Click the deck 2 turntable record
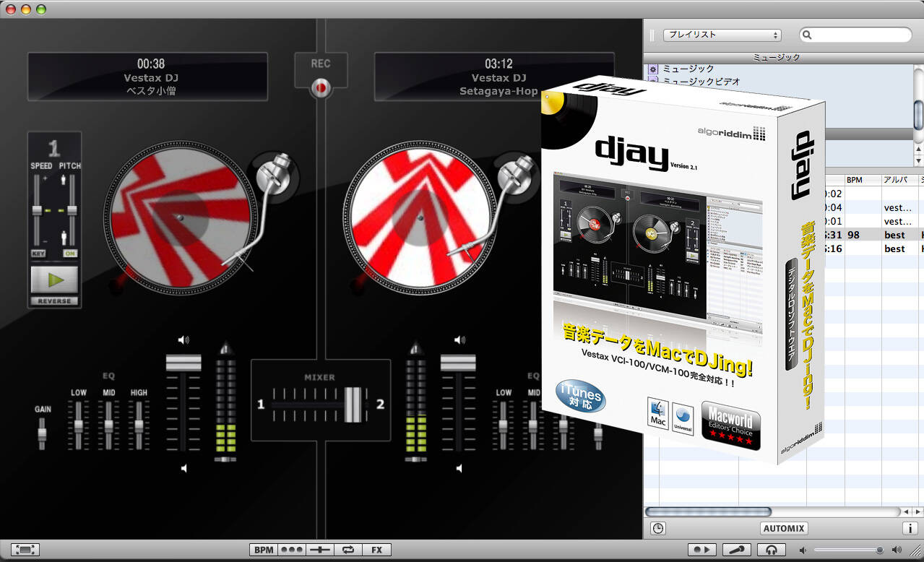This screenshot has width=924, height=562. coord(419,217)
